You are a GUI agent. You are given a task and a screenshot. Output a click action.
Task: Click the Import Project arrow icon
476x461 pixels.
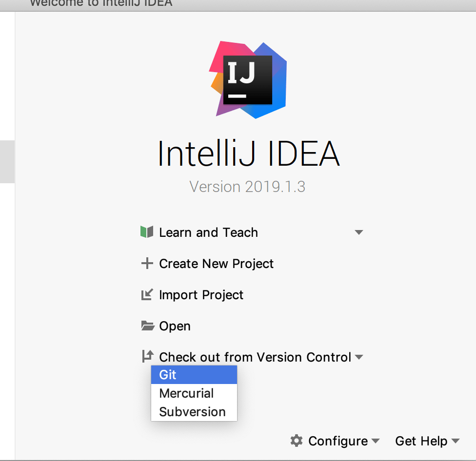[x=147, y=295]
